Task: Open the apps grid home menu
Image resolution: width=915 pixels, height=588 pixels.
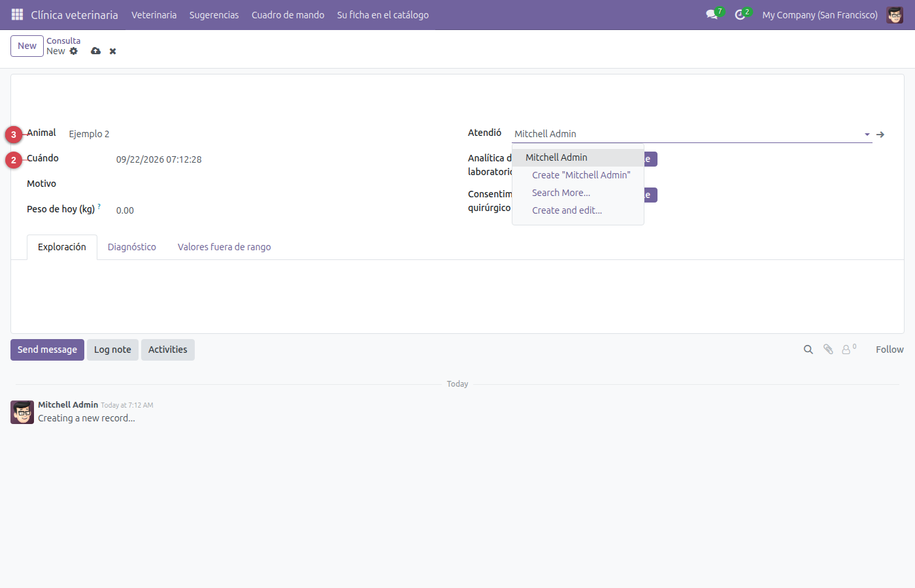Action: [17, 14]
